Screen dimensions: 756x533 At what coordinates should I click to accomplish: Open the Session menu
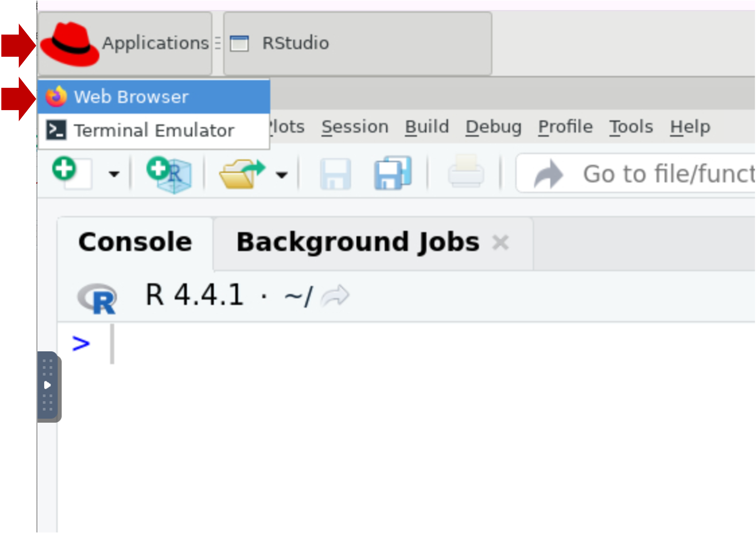(355, 127)
